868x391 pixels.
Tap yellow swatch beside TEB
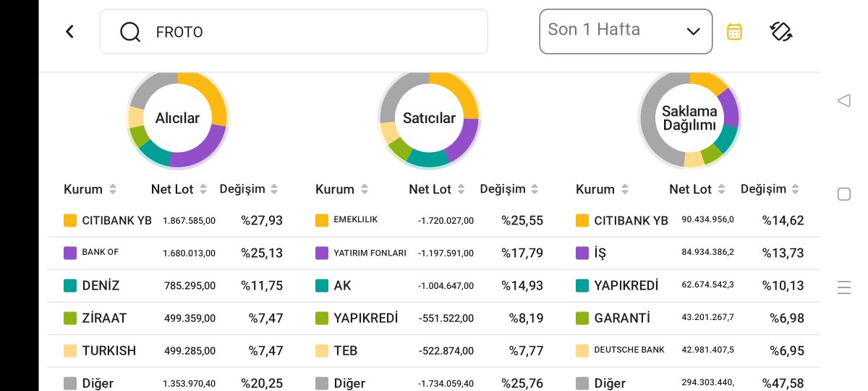[322, 350]
